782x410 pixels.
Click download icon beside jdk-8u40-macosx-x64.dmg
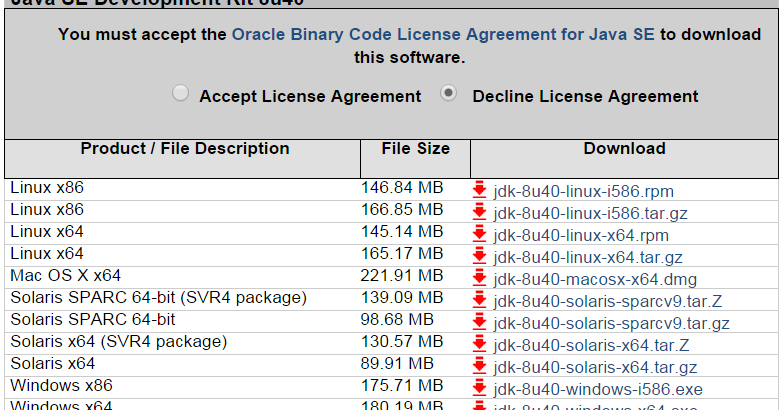(x=479, y=279)
